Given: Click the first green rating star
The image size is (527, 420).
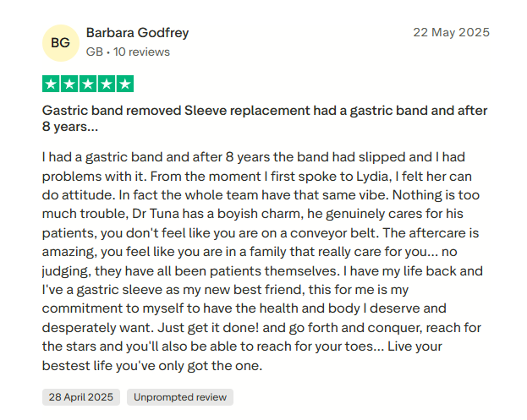Looking at the screenshot, I should 51,84.
